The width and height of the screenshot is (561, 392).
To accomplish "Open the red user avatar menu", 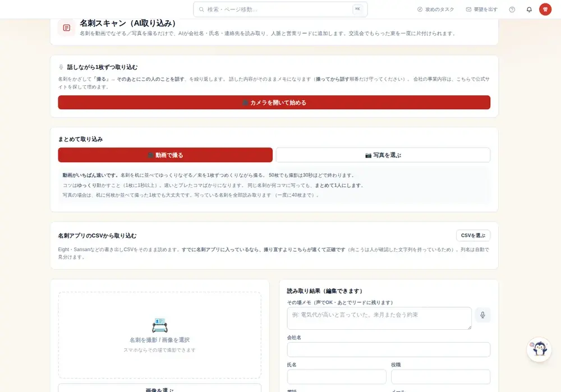I will pos(545,10).
